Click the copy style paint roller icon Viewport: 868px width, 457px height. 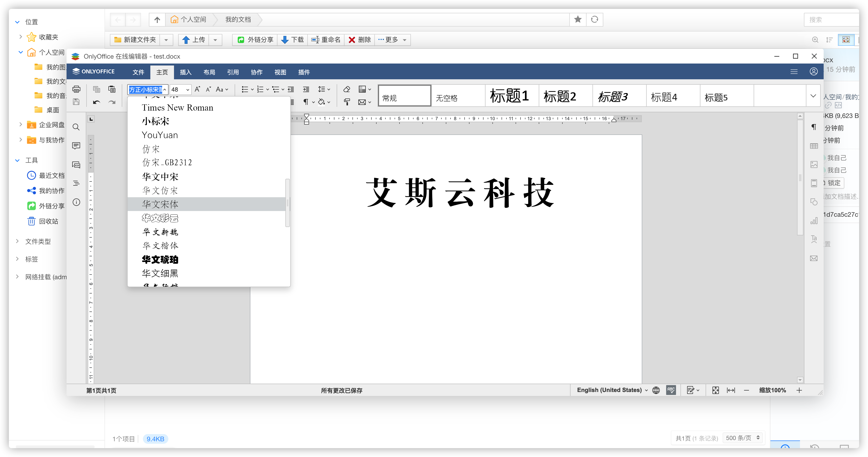click(x=347, y=102)
